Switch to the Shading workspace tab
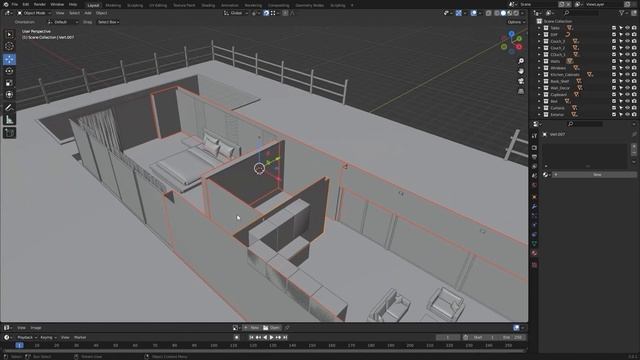Screen dimensions: 640x360 [x=208, y=5]
